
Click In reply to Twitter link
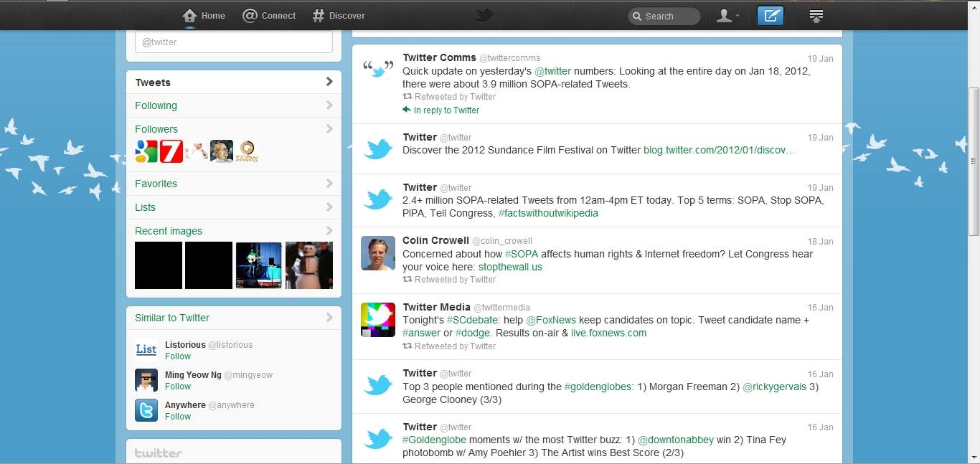point(446,110)
